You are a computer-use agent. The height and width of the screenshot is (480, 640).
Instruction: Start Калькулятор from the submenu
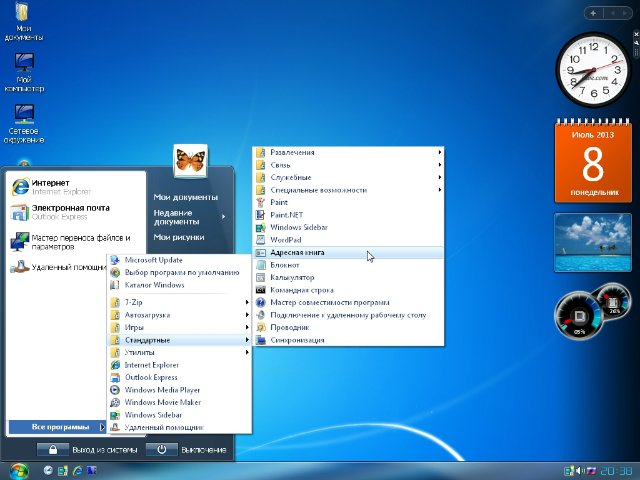292,277
